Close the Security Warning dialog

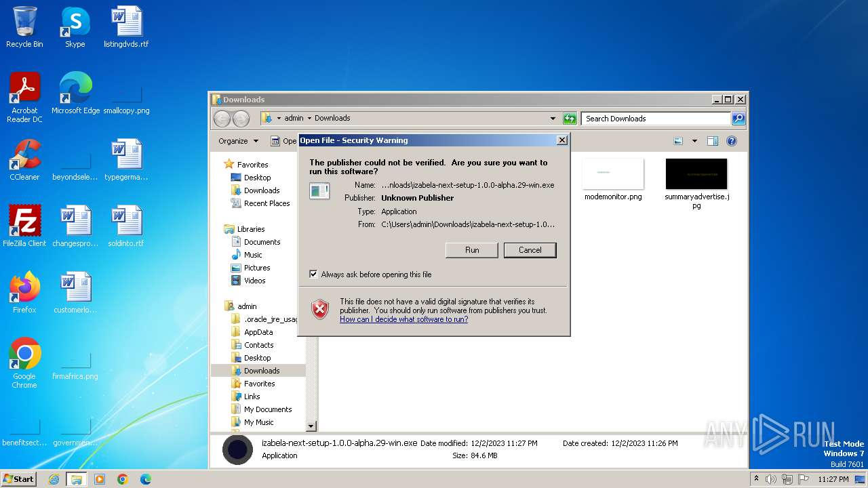(561, 140)
